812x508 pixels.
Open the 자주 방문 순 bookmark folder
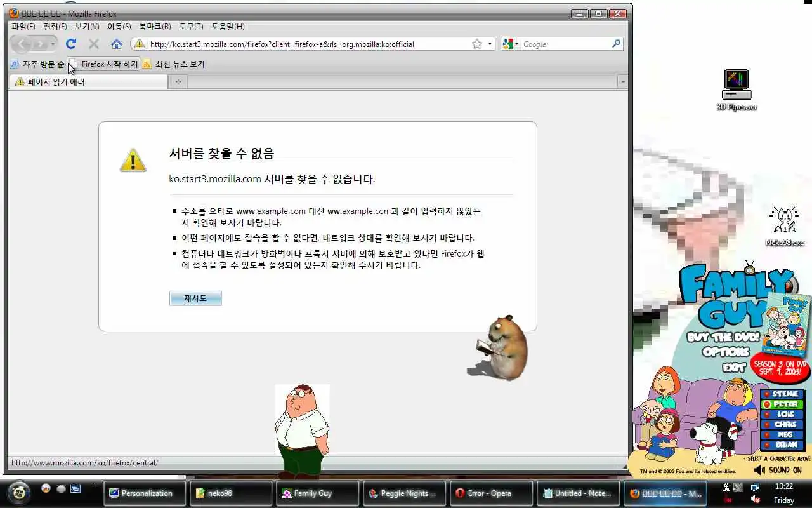pos(37,64)
